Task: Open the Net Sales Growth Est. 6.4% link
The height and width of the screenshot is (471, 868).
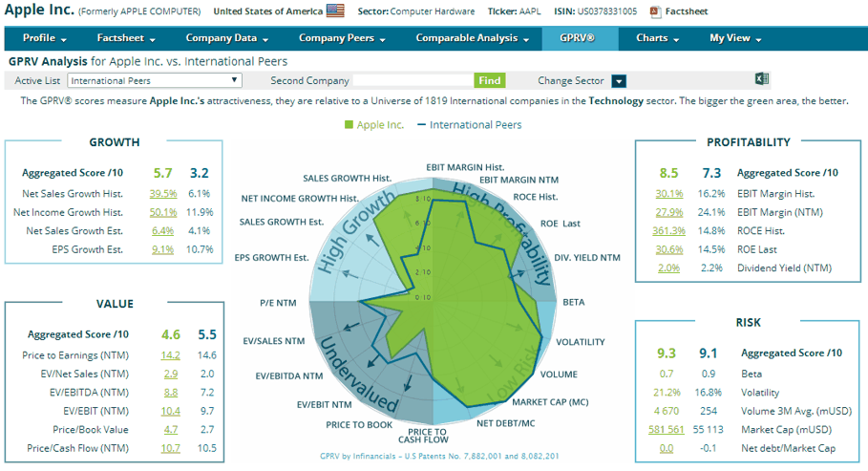Action: (x=162, y=230)
